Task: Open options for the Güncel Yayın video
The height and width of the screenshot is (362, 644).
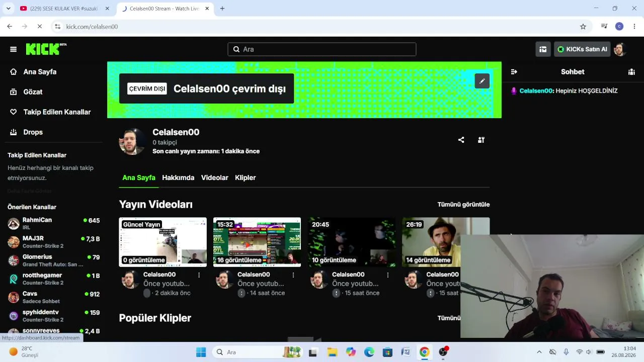Action: pos(199,275)
